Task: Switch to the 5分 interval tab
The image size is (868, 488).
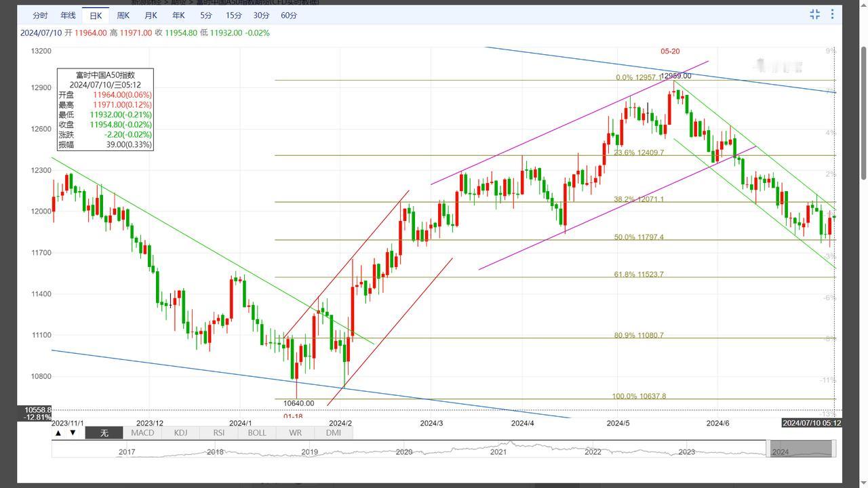Action: click(x=205, y=15)
